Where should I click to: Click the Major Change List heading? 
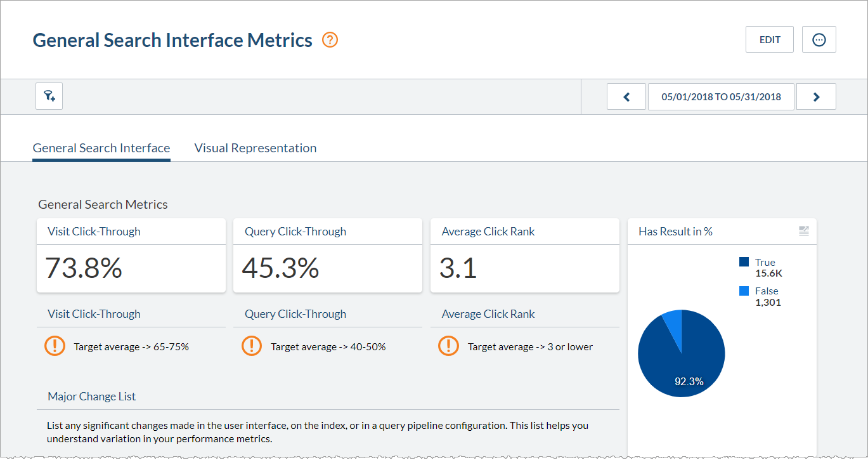point(92,397)
